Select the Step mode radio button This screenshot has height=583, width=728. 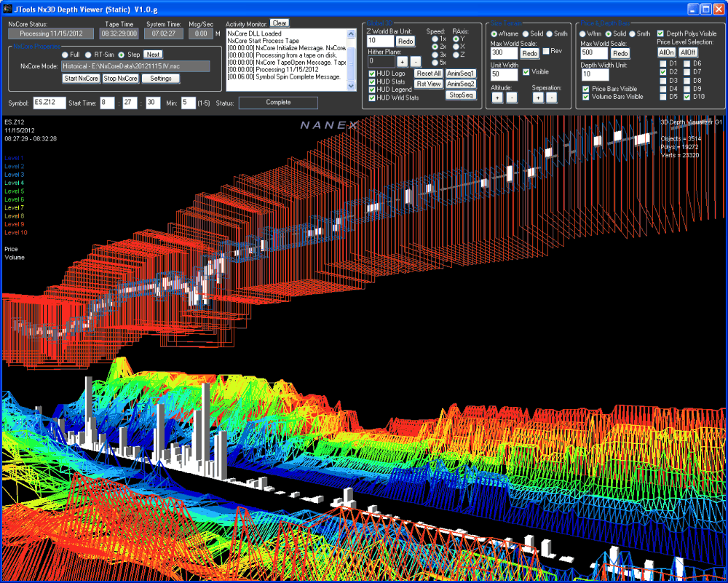121,55
